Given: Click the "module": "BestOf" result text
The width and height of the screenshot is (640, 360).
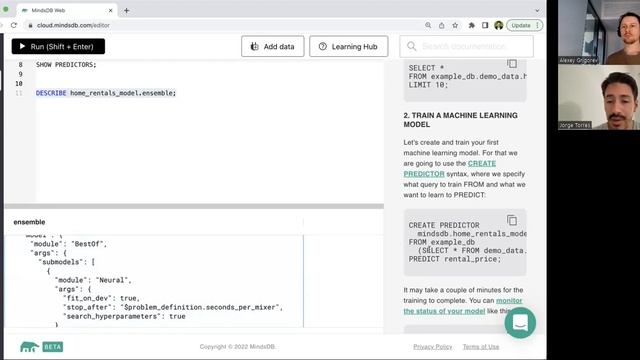Looking at the screenshot, I should (x=68, y=244).
